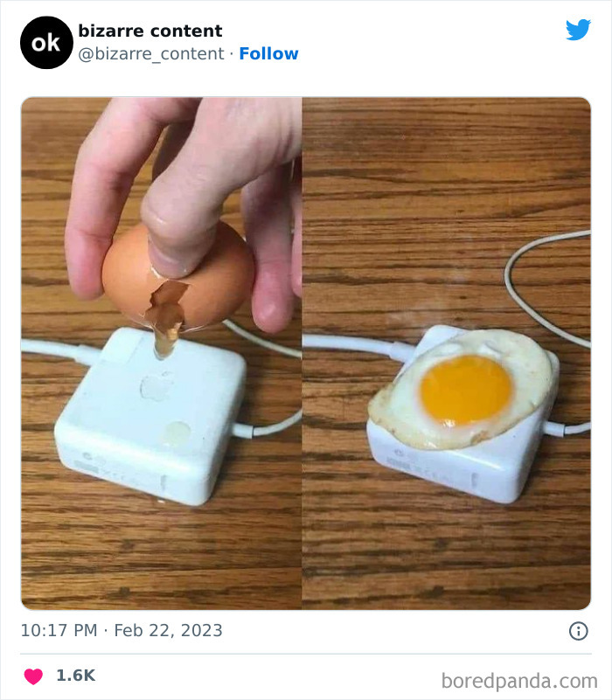Click the 1.6K likes count

75,675
